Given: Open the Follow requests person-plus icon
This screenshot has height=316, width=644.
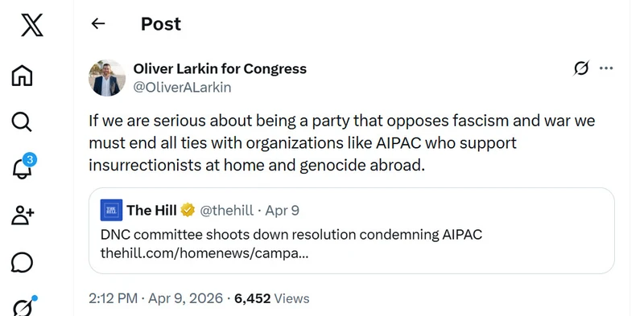Looking at the screenshot, I should click(23, 215).
